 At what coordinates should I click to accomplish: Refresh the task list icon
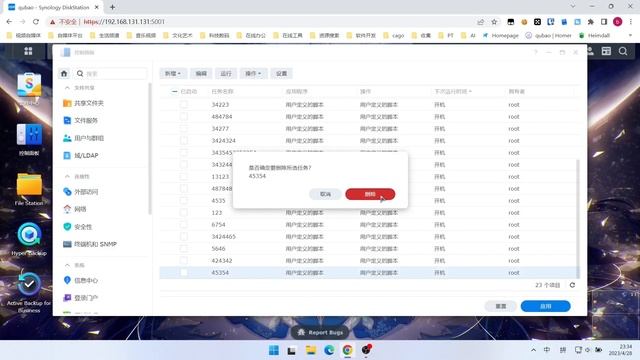(x=572, y=285)
